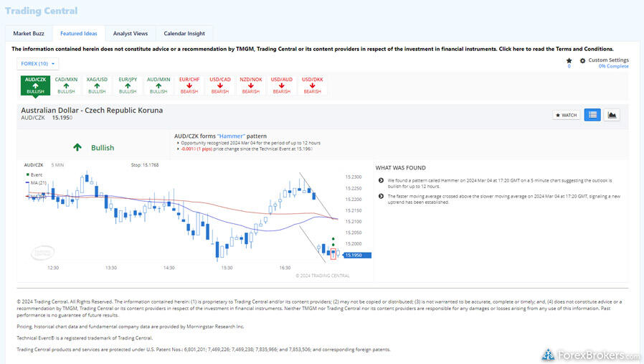
Task: Click the green Bullish up-arrow icon
Action: tap(77, 147)
